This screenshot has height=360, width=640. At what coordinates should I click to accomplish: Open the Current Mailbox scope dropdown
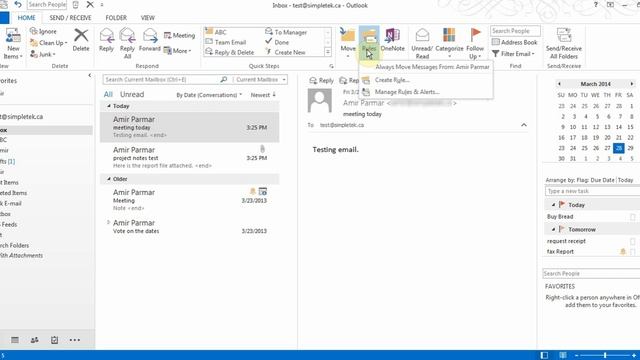pyautogui.click(x=261, y=80)
